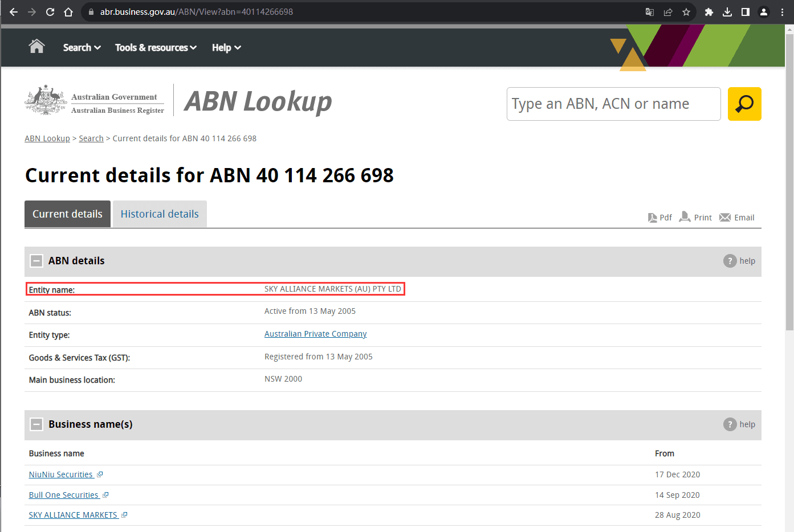Click the yellow magnifier search button
This screenshot has height=532, width=794.
(744, 104)
